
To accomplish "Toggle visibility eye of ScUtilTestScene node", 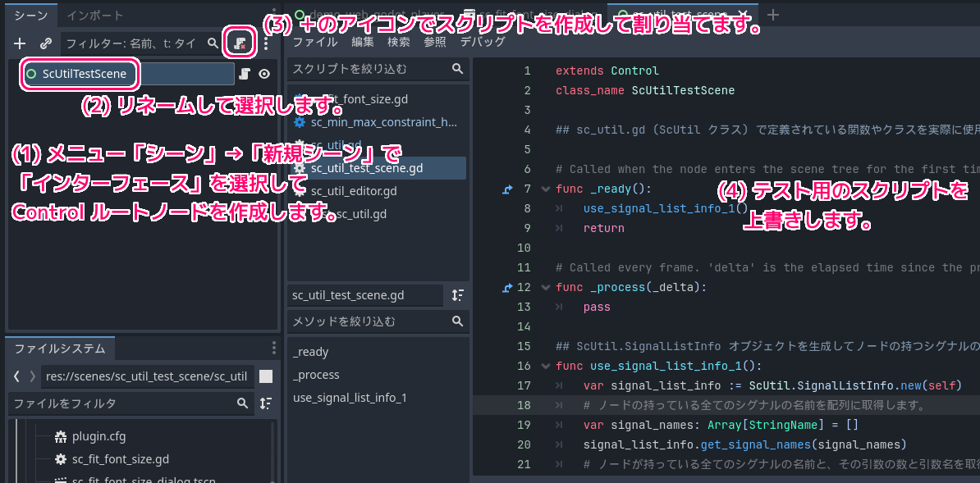I will pos(264,74).
